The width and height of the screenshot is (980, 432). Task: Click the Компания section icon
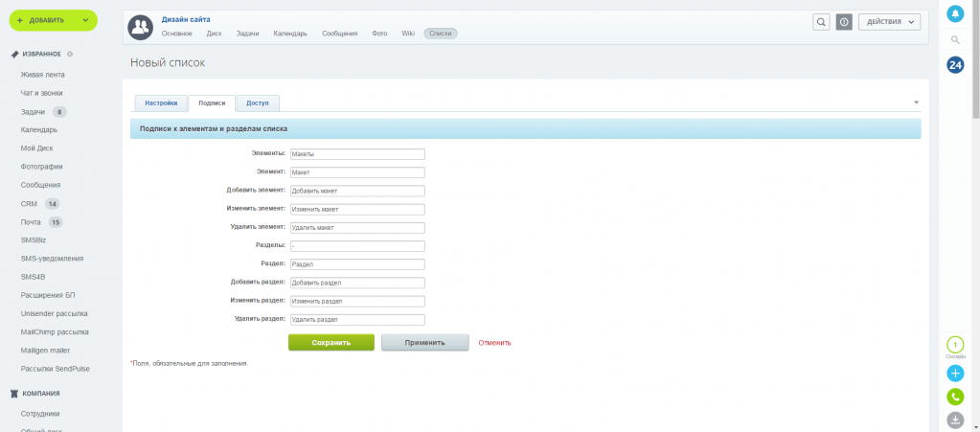pos(15,394)
